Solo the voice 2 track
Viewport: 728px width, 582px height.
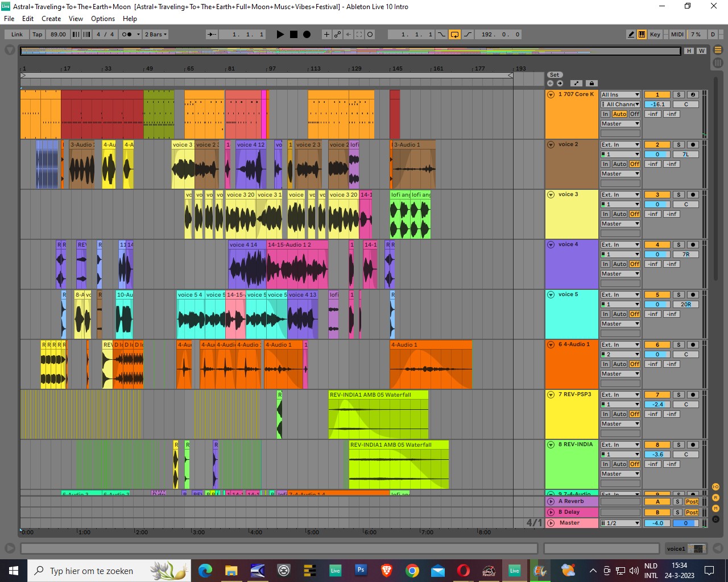678,145
